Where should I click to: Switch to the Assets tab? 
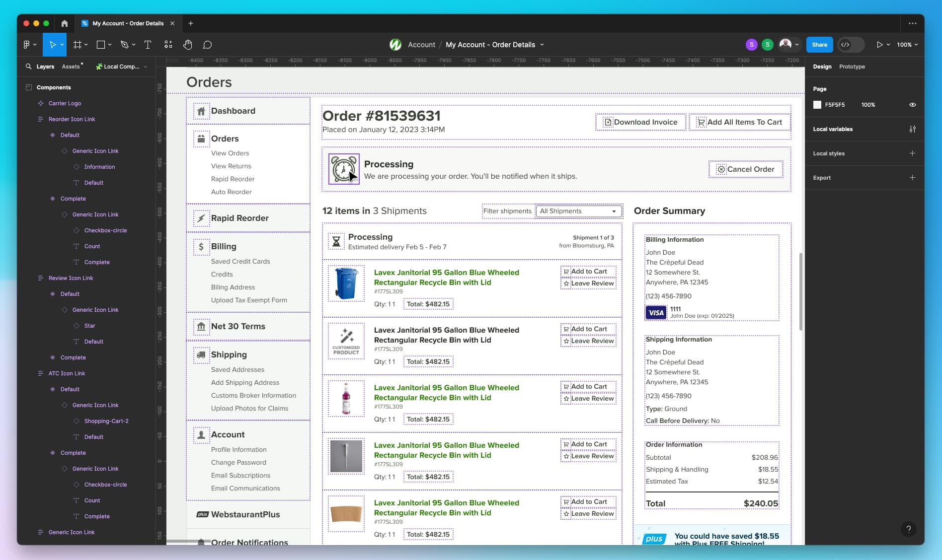tap(71, 67)
